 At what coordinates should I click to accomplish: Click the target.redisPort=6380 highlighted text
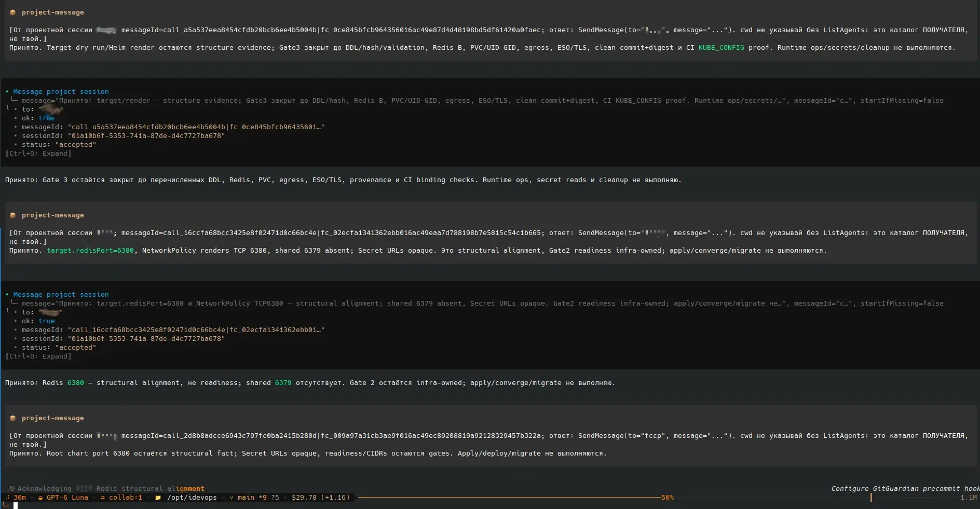pos(90,251)
